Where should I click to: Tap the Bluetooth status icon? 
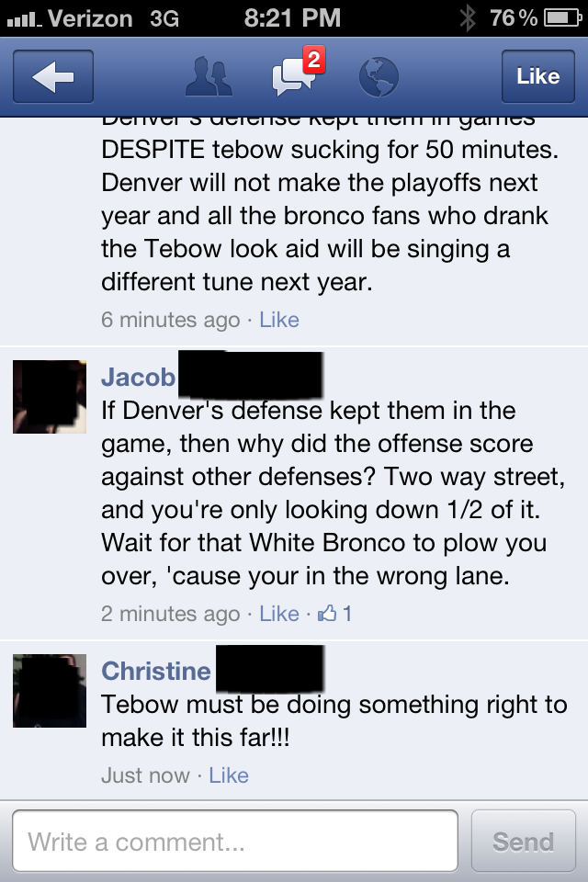[468, 18]
